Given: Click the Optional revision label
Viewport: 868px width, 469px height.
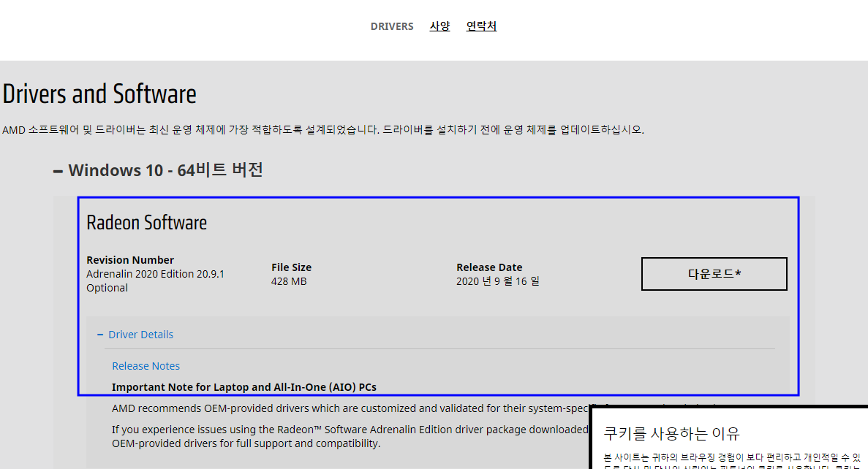Looking at the screenshot, I should point(107,288).
